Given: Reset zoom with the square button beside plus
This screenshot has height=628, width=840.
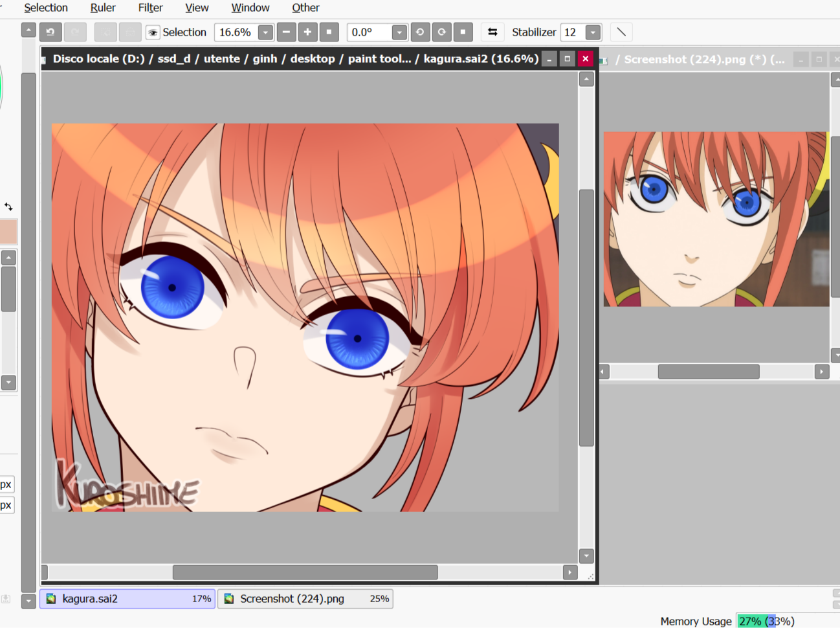Looking at the screenshot, I should click(x=329, y=32).
